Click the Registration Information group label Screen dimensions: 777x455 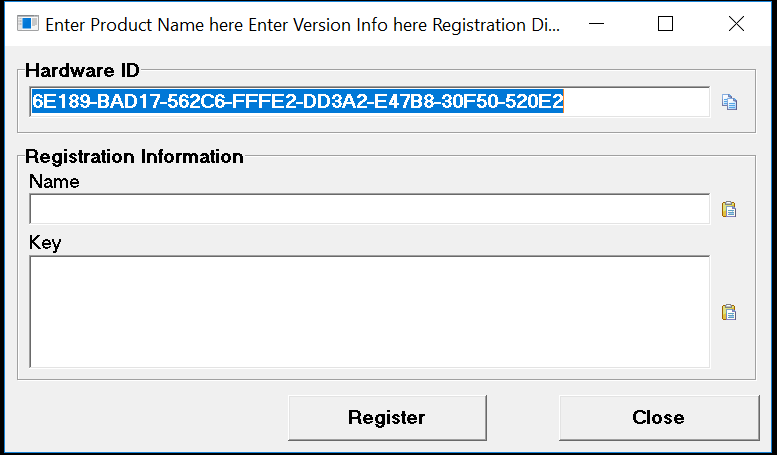(x=134, y=157)
